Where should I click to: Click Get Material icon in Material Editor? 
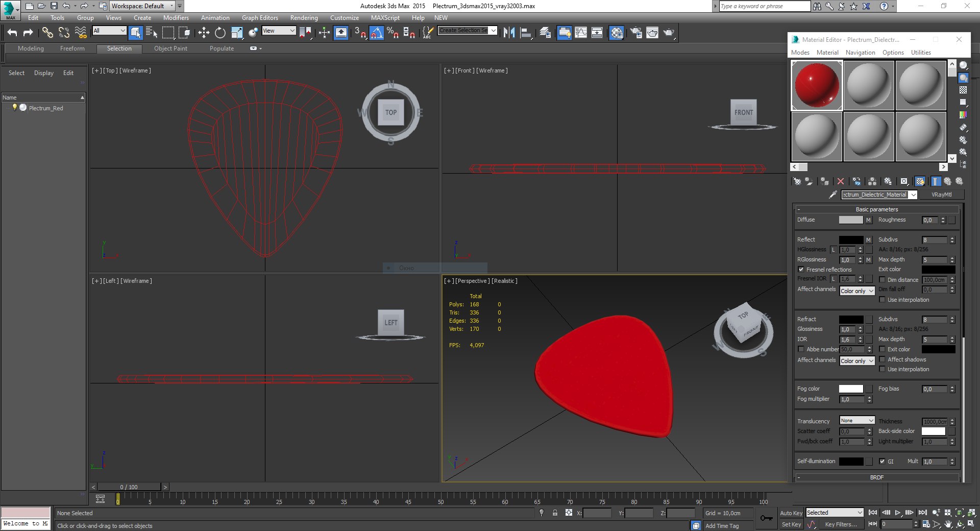click(x=797, y=181)
